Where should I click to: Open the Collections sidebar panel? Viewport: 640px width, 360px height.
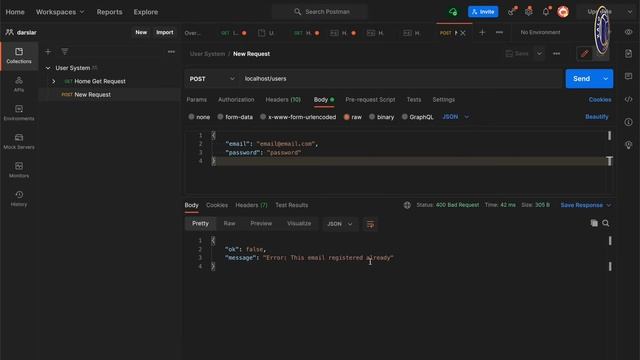[19, 56]
